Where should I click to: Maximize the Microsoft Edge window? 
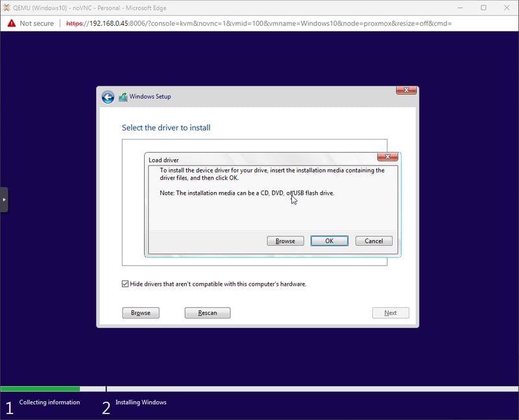click(x=483, y=7)
